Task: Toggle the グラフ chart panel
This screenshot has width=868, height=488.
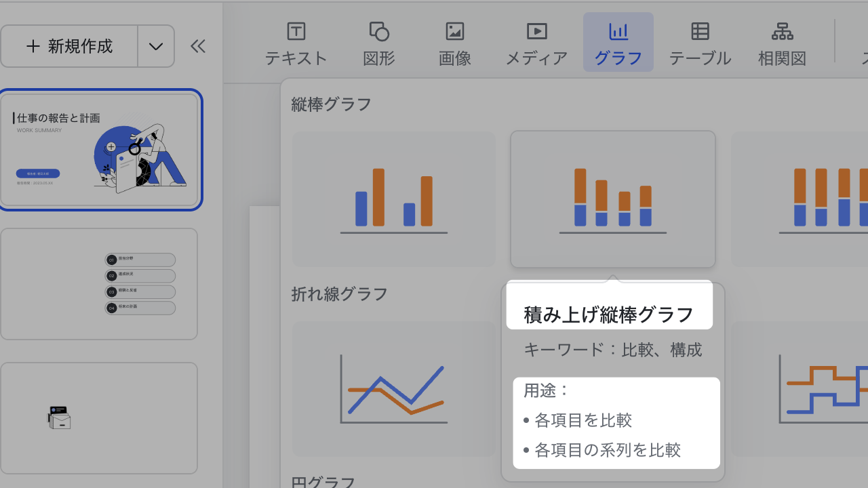Action: pyautogui.click(x=618, y=43)
